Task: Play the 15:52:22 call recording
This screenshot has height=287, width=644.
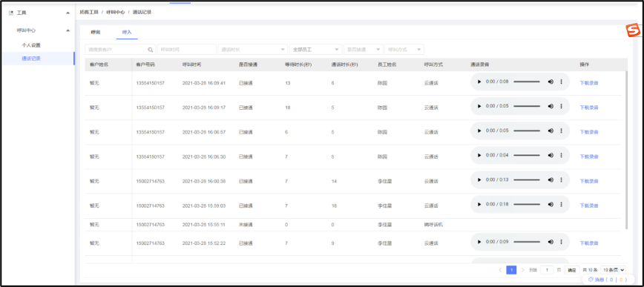Action: click(479, 242)
